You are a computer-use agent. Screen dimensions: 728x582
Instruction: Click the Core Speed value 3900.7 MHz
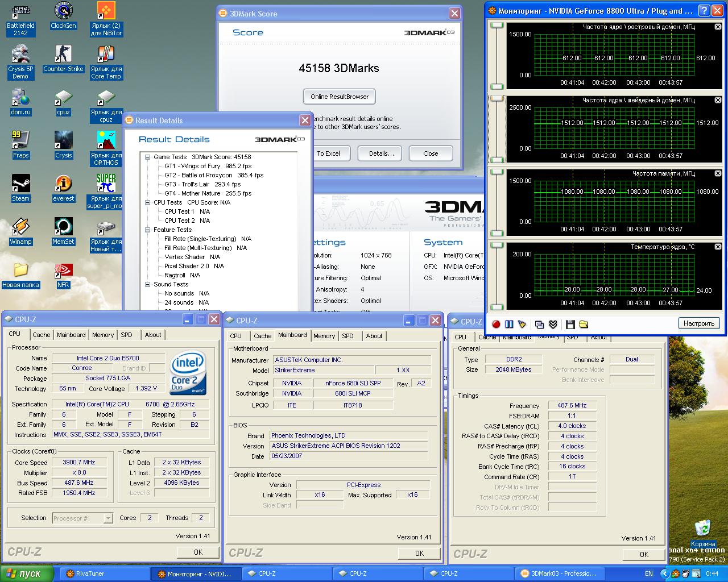pos(79,462)
